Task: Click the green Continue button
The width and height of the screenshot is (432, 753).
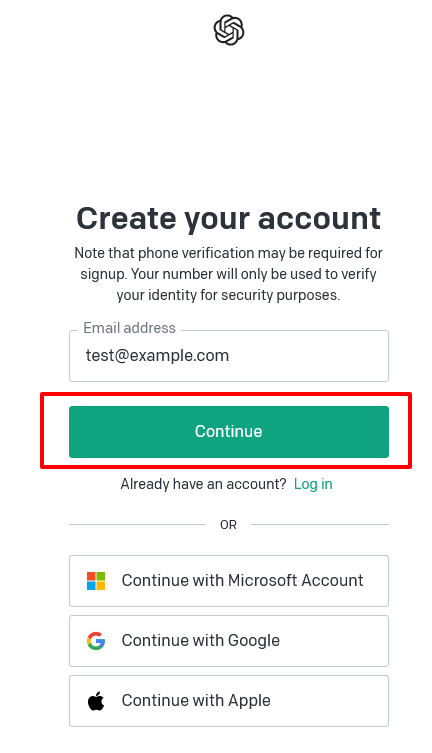Action: coord(228,432)
